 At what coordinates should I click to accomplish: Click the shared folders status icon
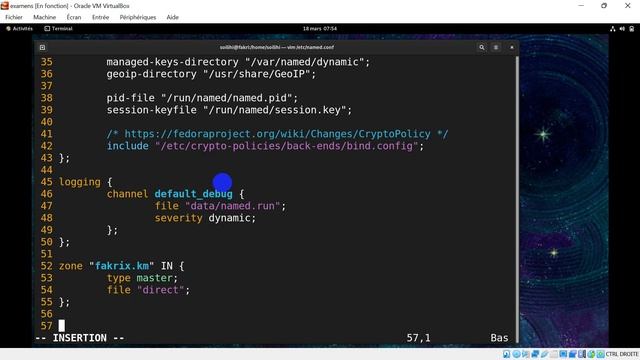pos(554,354)
